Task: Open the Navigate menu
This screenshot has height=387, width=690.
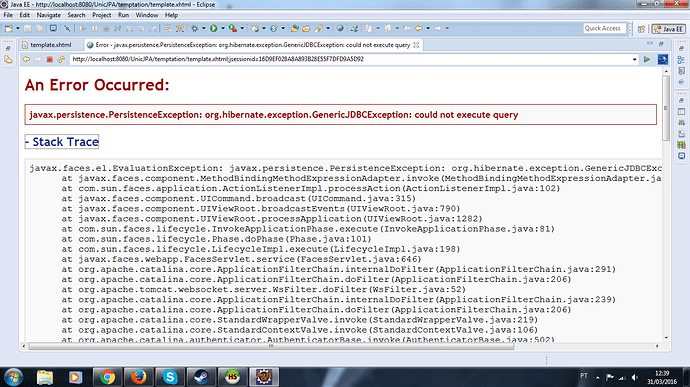Action: click(x=48, y=15)
